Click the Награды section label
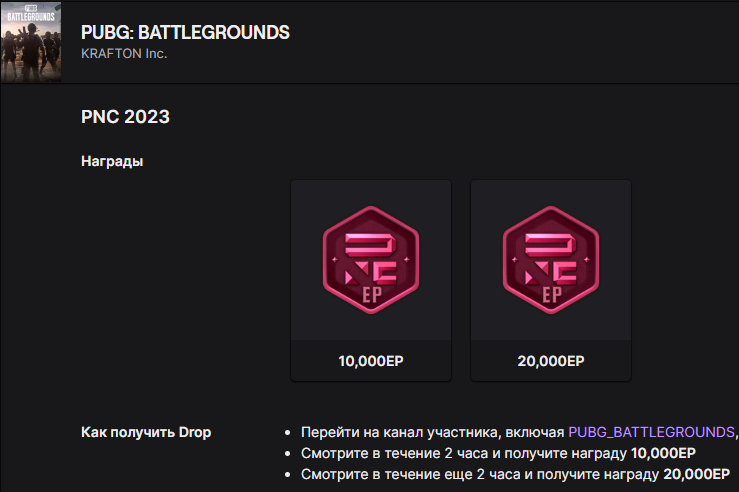The height and width of the screenshot is (492, 739). click(112, 161)
